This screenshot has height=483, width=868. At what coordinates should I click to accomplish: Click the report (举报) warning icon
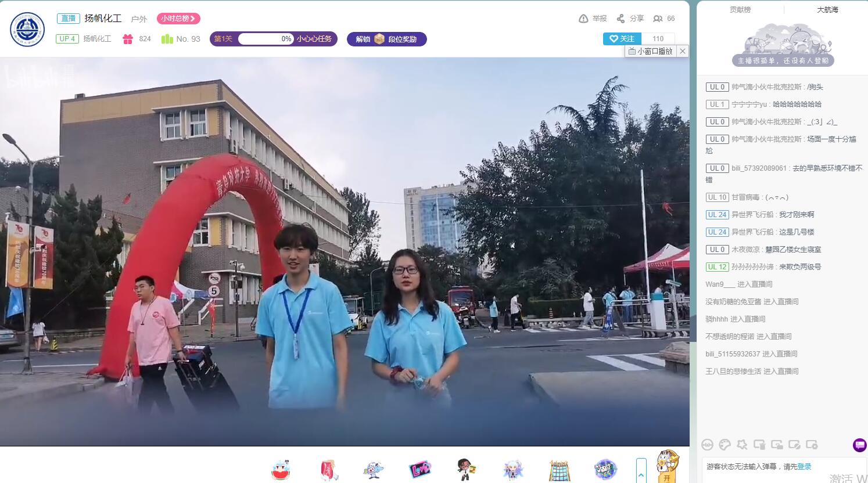(583, 19)
